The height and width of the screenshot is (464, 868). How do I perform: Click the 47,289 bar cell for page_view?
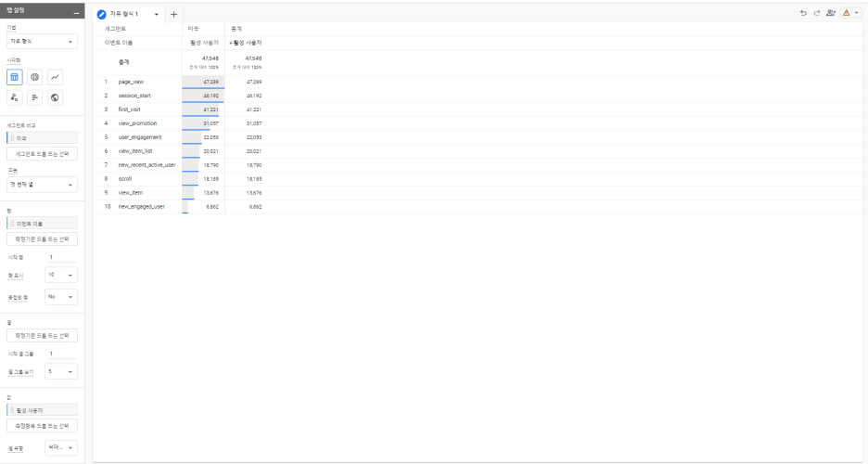[x=203, y=82]
